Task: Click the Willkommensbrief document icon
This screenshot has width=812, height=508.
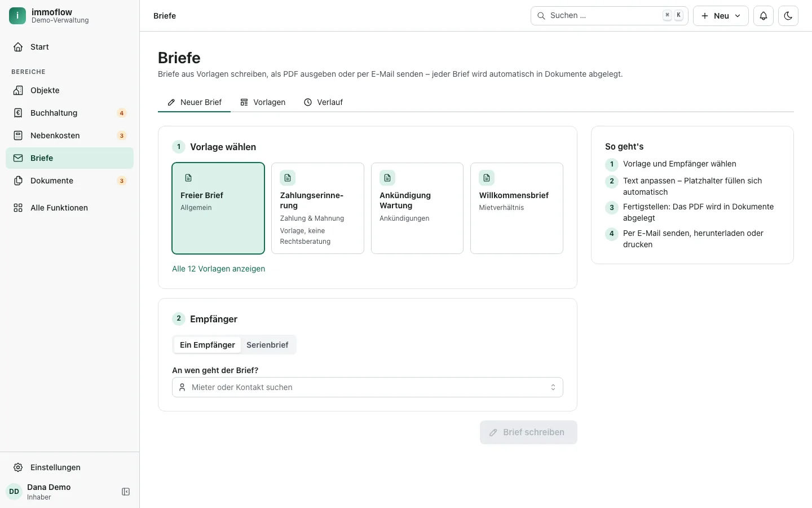Action: 487,178
